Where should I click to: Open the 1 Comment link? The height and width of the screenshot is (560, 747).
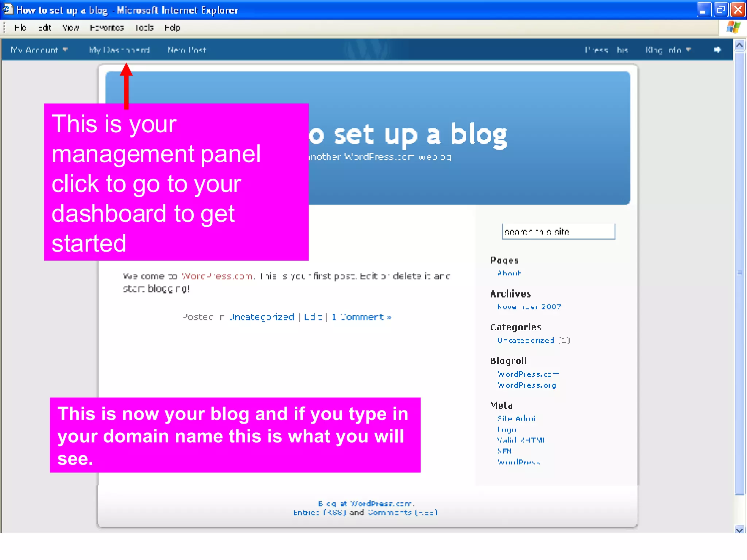click(361, 317)
